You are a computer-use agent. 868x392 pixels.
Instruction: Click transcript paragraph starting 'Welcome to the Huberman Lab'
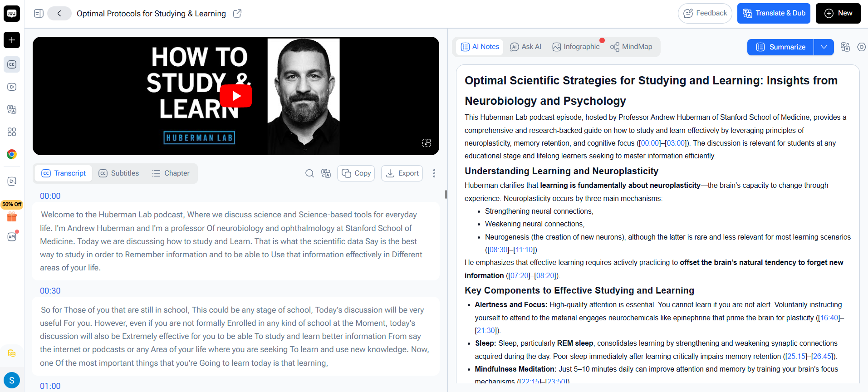coord(235,241)
